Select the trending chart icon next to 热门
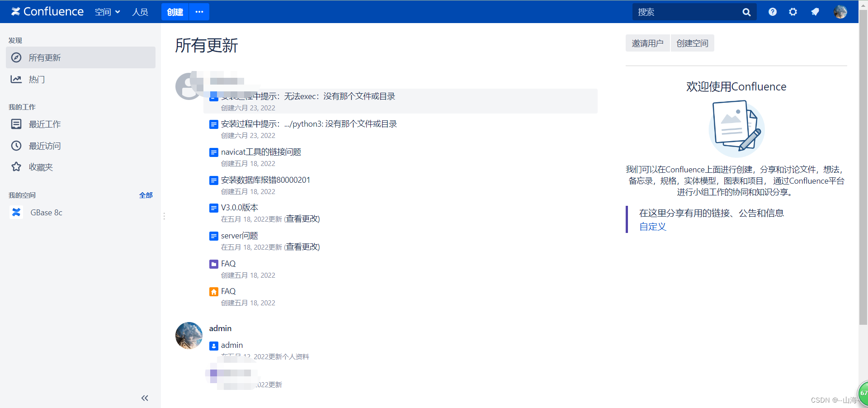This screenshot has height=408, width=868. (16, 79)
